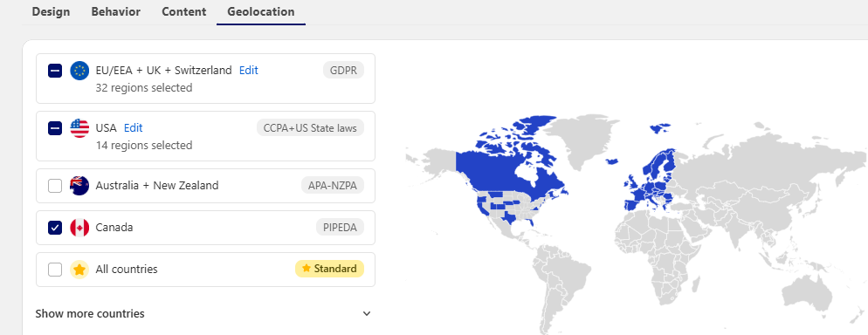Image resolution: width=868 pixels, height=335 pixels.
Task: Enable the Australia + New Zealand checkbox
Action: click(x=55, y=186)
